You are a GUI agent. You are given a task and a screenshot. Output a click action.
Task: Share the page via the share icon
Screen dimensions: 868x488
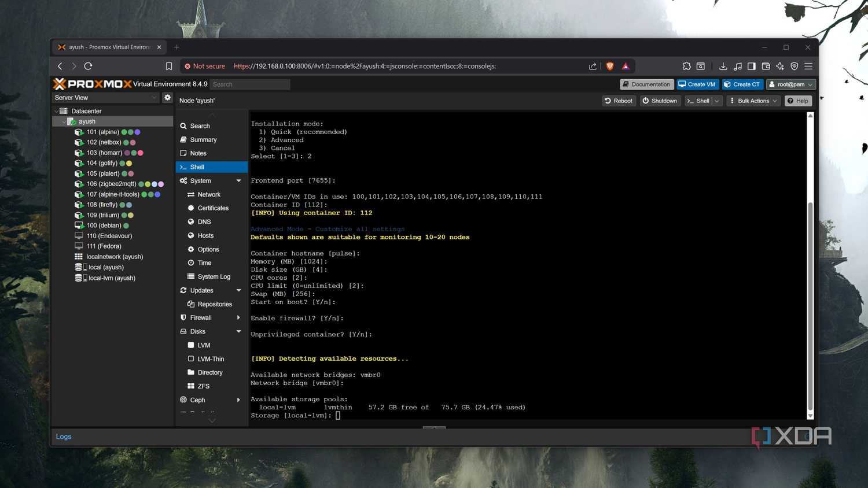click(x=593, y=66)
